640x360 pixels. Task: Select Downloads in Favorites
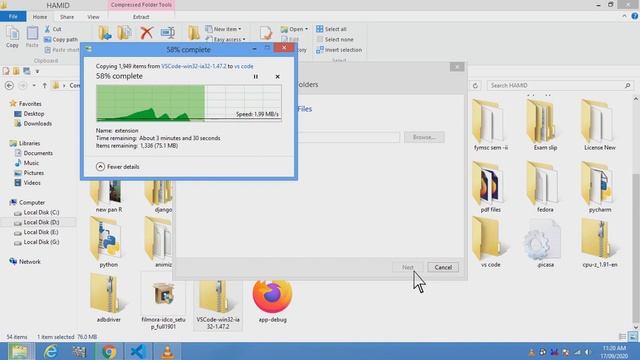[33, 123]
